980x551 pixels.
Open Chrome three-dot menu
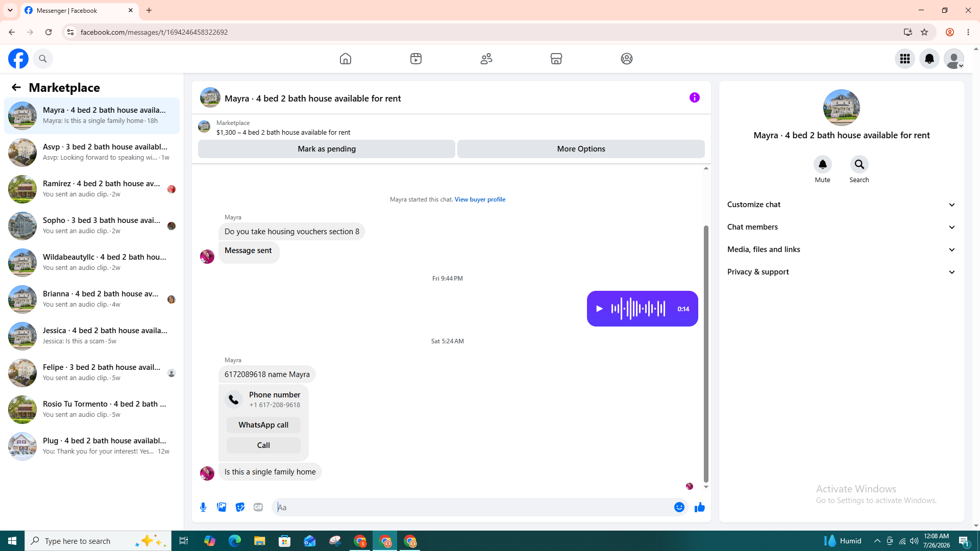(x=968, y=32)
